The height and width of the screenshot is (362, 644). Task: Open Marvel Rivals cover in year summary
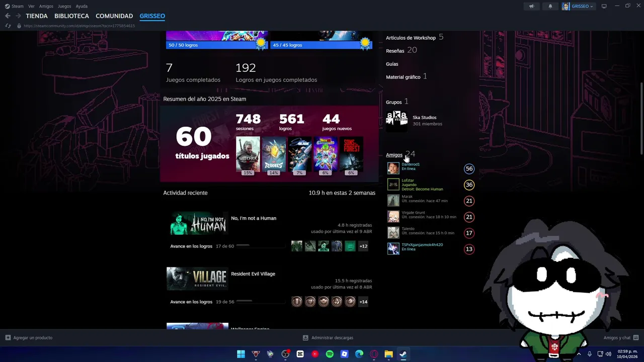(x=274, y=154)
